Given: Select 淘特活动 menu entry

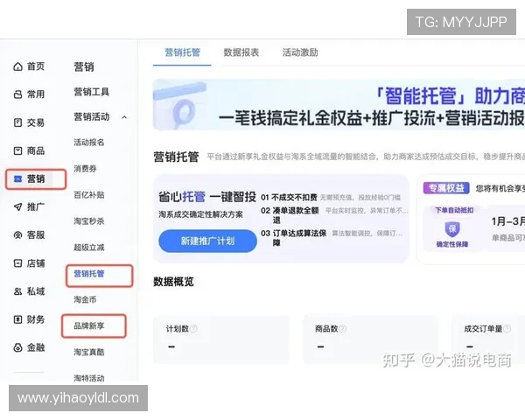Looking at the screenshot, I should tap(89, 378).
